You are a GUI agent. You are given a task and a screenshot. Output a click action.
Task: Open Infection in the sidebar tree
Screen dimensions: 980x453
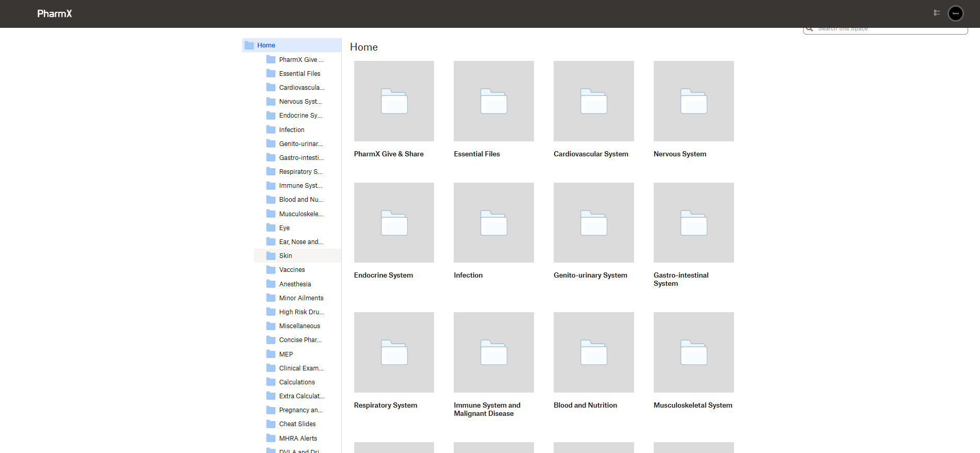[292, 130]
